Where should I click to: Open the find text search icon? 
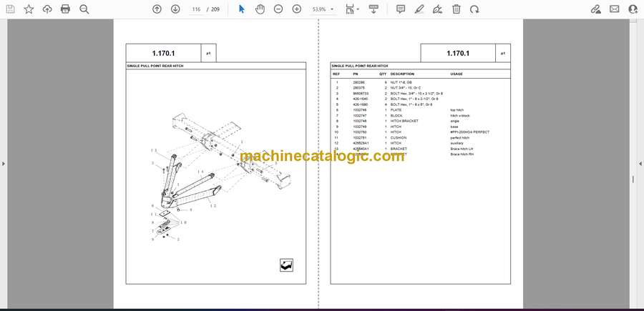coord(84,9)
